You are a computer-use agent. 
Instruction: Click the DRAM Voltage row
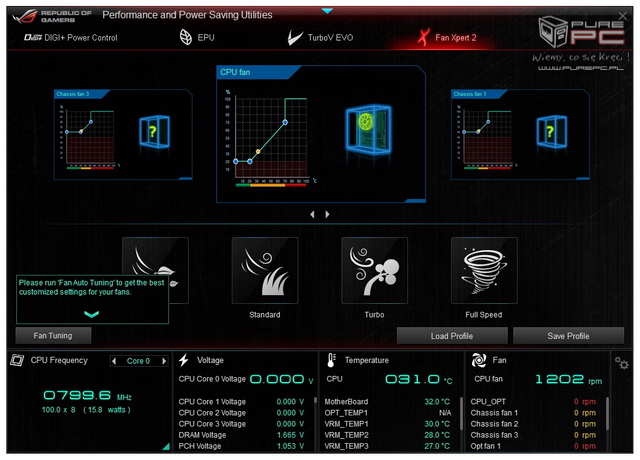point(242,435)
